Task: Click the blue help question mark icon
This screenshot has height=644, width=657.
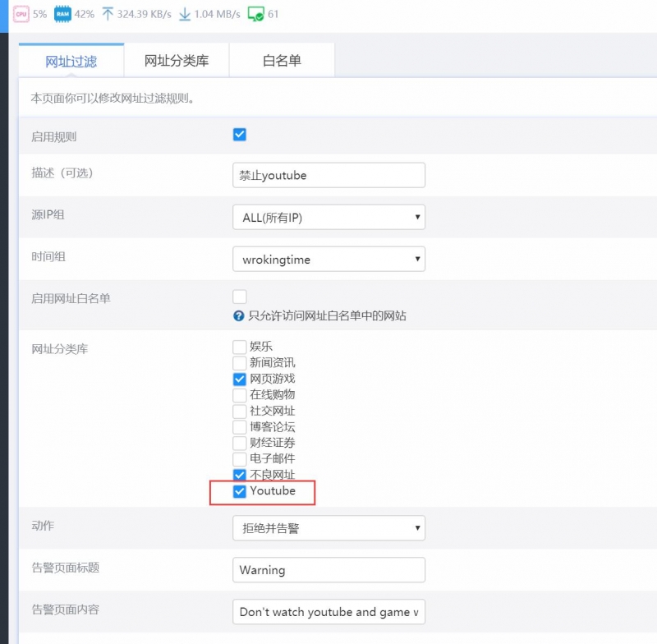Action: (x=239, y=315)
